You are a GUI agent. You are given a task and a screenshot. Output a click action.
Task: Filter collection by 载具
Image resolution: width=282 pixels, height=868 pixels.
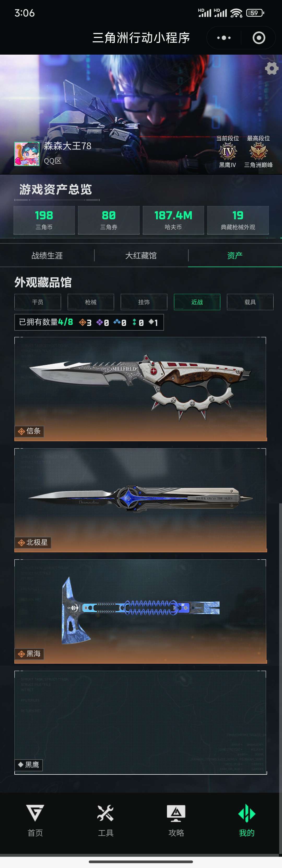(250, 302)
